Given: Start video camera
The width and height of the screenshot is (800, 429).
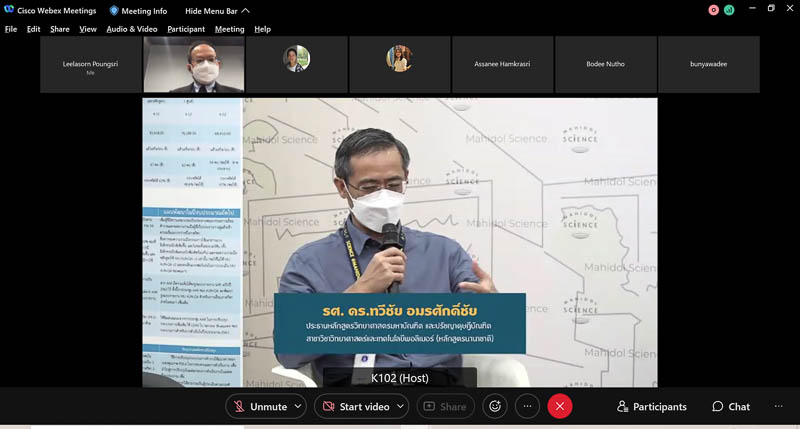Looking at the screenshot, I should (355, 406).
